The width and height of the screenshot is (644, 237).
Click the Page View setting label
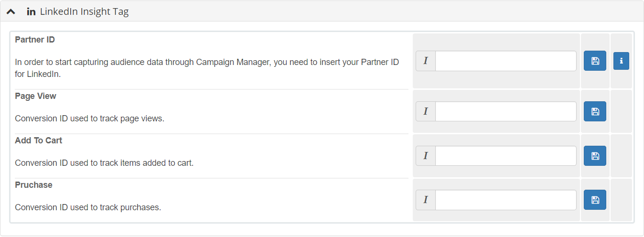point(36,96)
